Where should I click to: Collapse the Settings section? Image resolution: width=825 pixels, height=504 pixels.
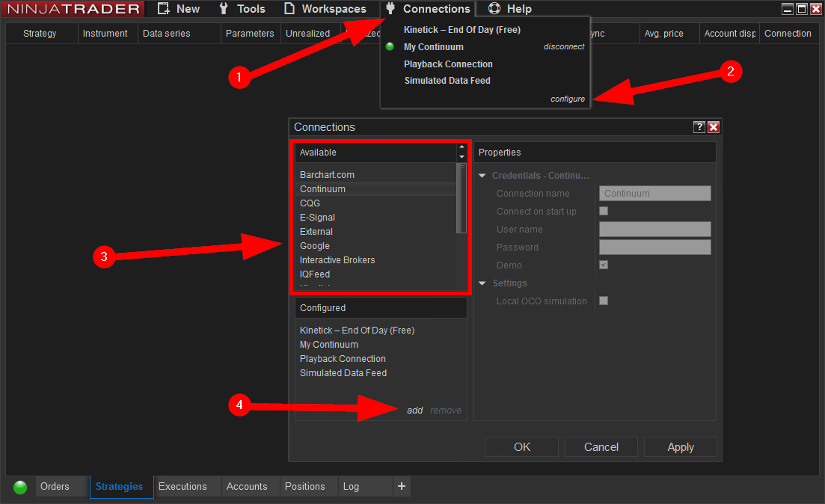click(x=482, y=283)
